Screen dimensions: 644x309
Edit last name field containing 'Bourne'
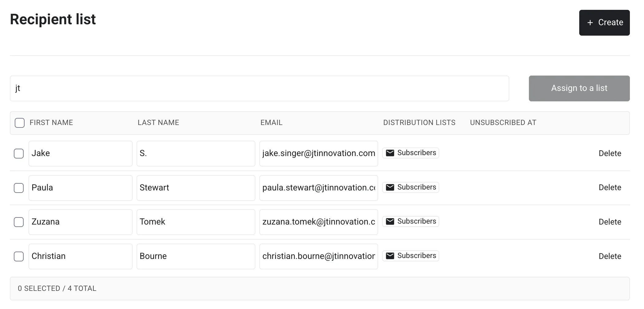pos(196,256)
